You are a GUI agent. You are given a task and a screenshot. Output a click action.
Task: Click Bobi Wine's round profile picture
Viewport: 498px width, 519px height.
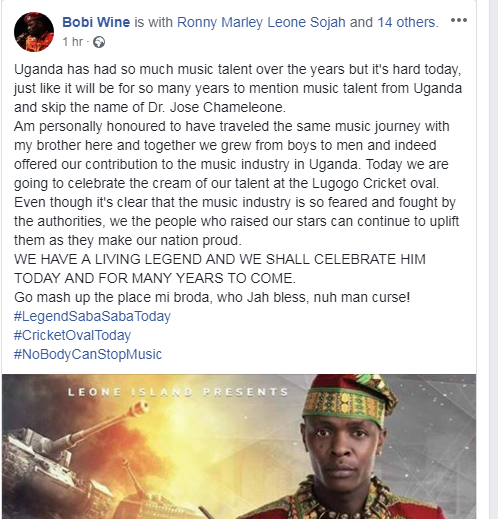34,32
